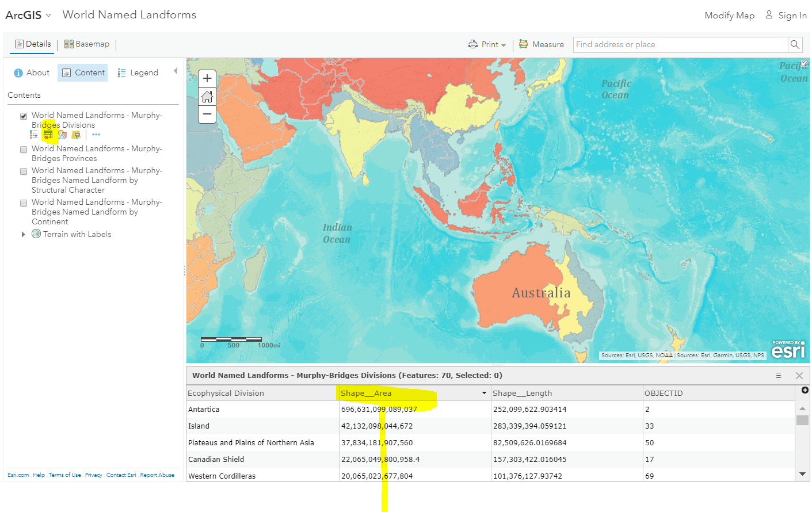This screenshot has height=512, width=812.
Task: Click the Shape__Length column header
Action: coord(567,393)
